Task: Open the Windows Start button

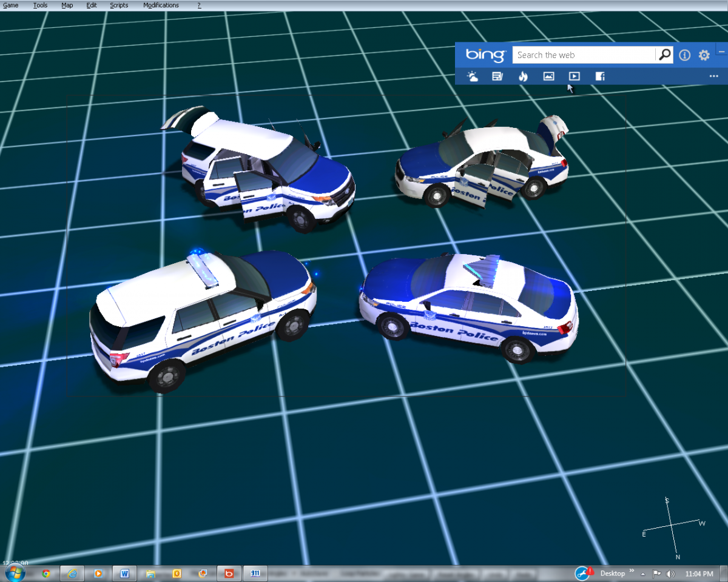Action: tap(14, 573)
